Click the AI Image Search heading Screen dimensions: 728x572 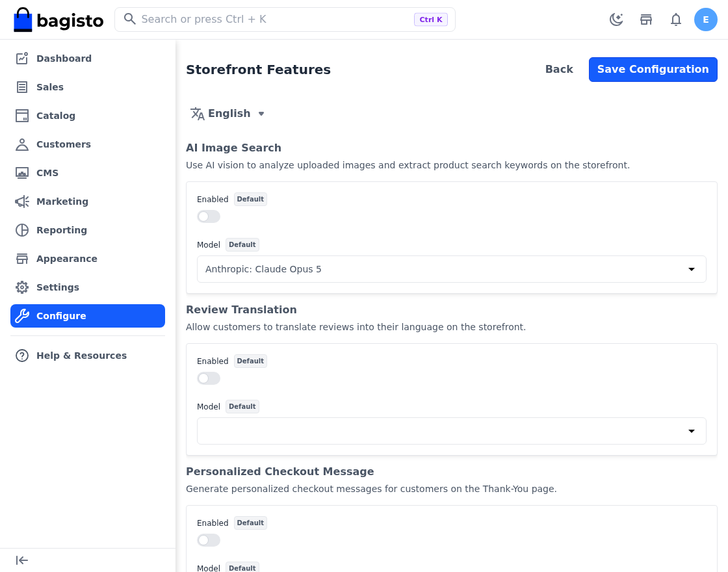(233, 148)
